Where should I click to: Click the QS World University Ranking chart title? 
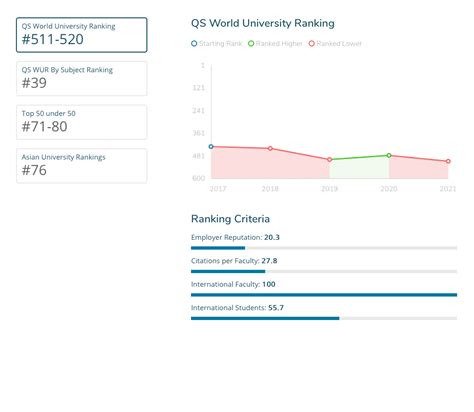pos(263,23)
